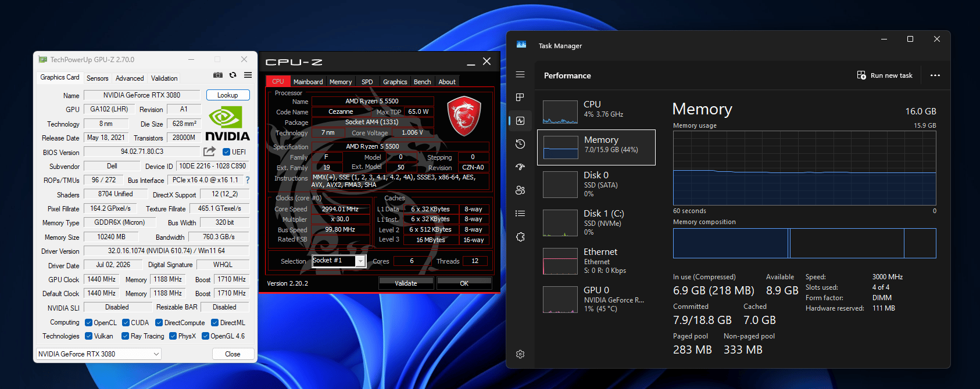Screen dimensions: 980x389
Task: Click the BIOS Version 94.02.71.80.C3 field
Action: pyautogui.click(x=142, y=152)
